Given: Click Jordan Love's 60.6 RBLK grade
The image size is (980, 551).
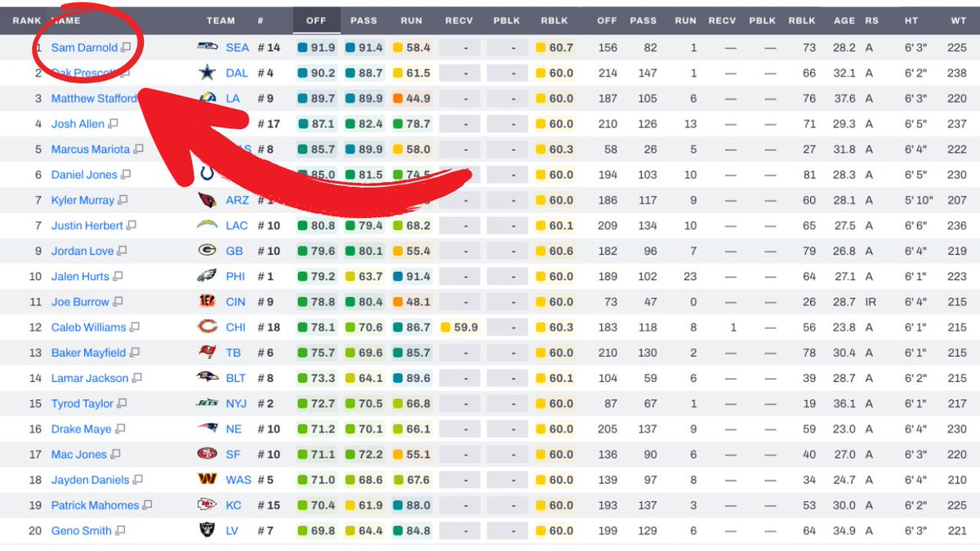Looking at the screenshot, I should [555, 251].
